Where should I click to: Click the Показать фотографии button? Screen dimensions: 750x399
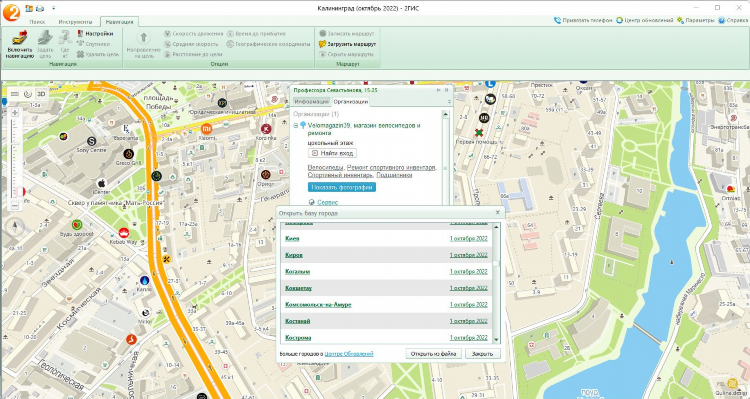[342, 188]
